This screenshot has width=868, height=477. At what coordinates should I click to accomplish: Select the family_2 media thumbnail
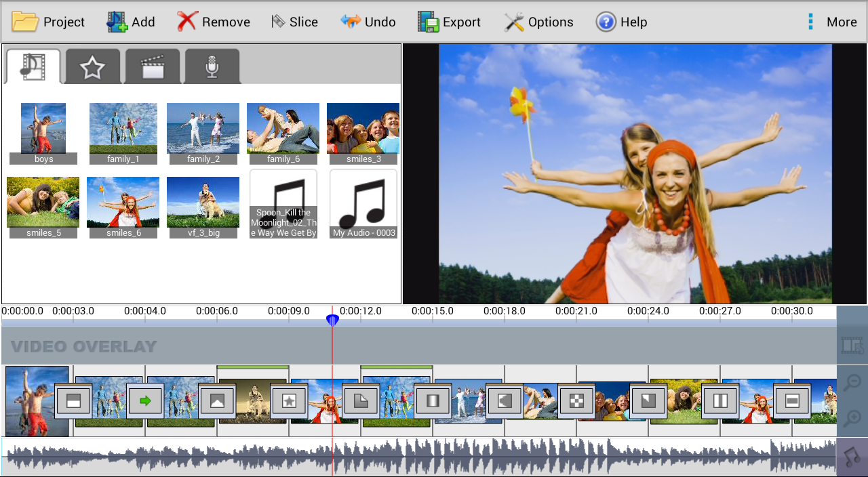203,128
